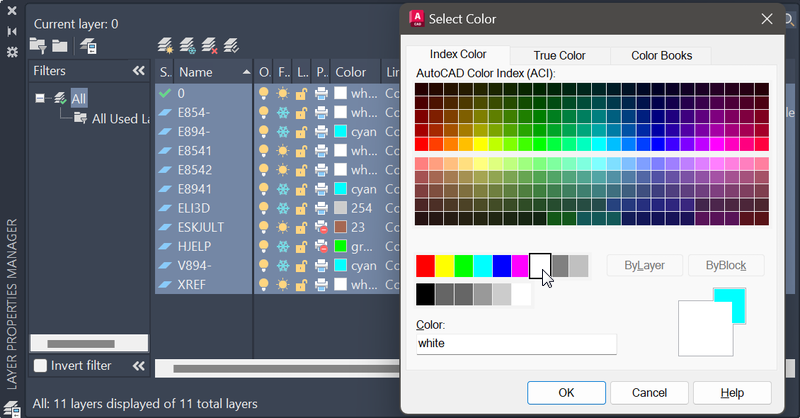The height and width of the screenshot is (418, 800).
Task: Collapse the Filters panel with double chevron
Action: coord(139,71)
